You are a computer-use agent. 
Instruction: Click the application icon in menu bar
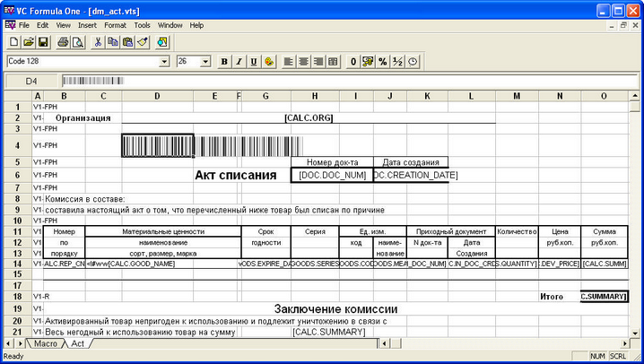coord(10,25)
